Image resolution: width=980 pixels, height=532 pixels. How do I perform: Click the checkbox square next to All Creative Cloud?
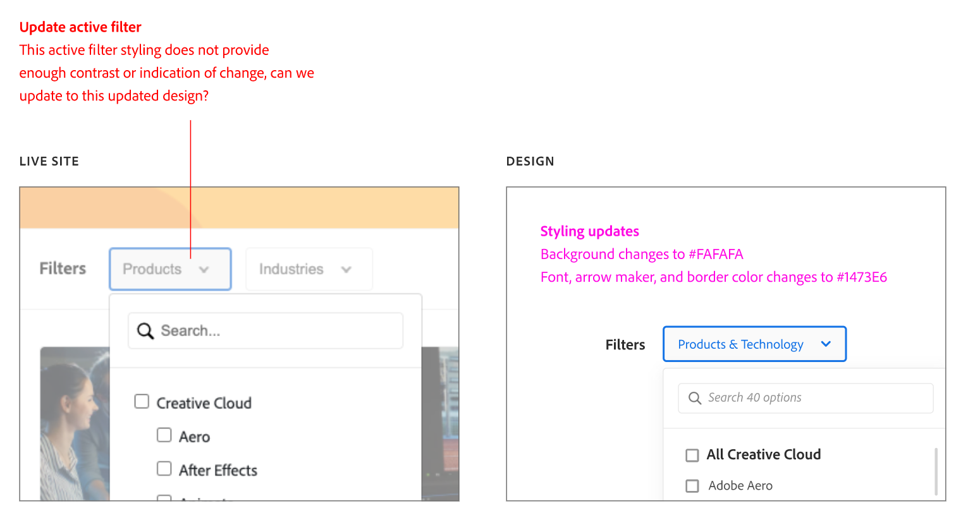(x=692, y=455)
